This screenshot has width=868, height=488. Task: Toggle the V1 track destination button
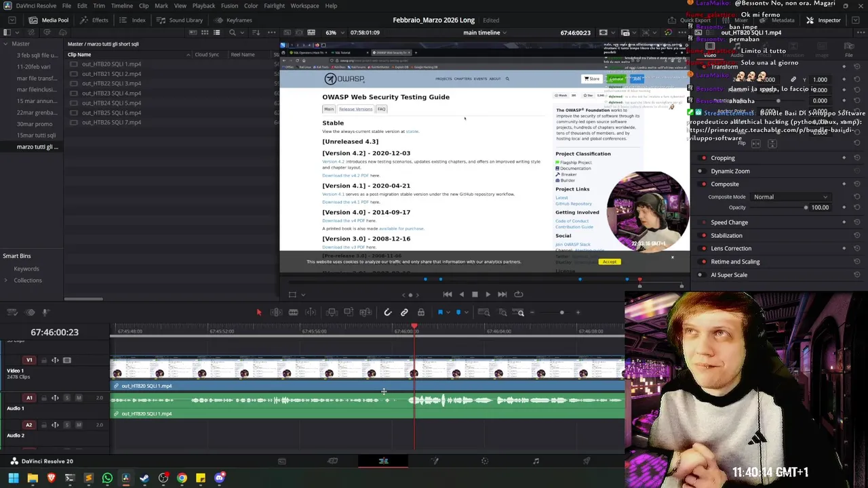pos(29,361)
